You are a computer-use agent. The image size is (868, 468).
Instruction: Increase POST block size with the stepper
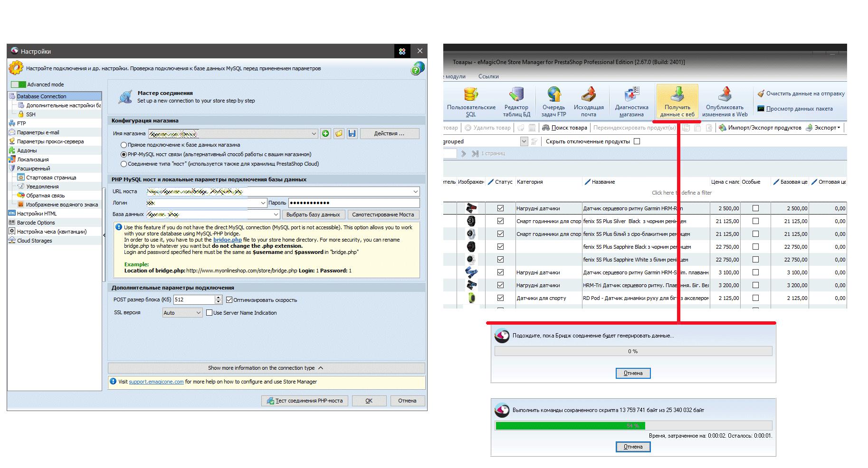click(x=219, y=298)
